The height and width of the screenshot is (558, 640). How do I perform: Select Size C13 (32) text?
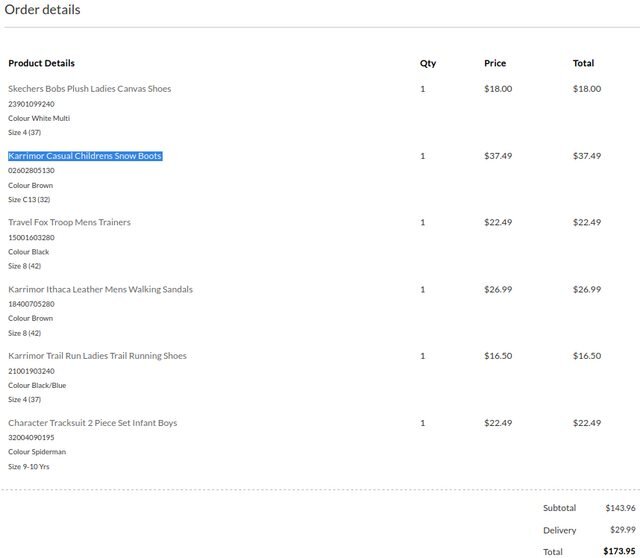click(x=29, y=199)
